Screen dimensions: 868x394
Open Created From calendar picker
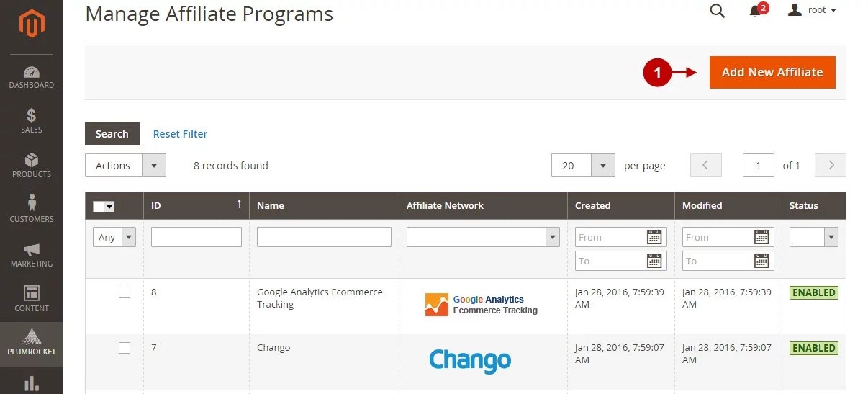[x=654, y=237]
